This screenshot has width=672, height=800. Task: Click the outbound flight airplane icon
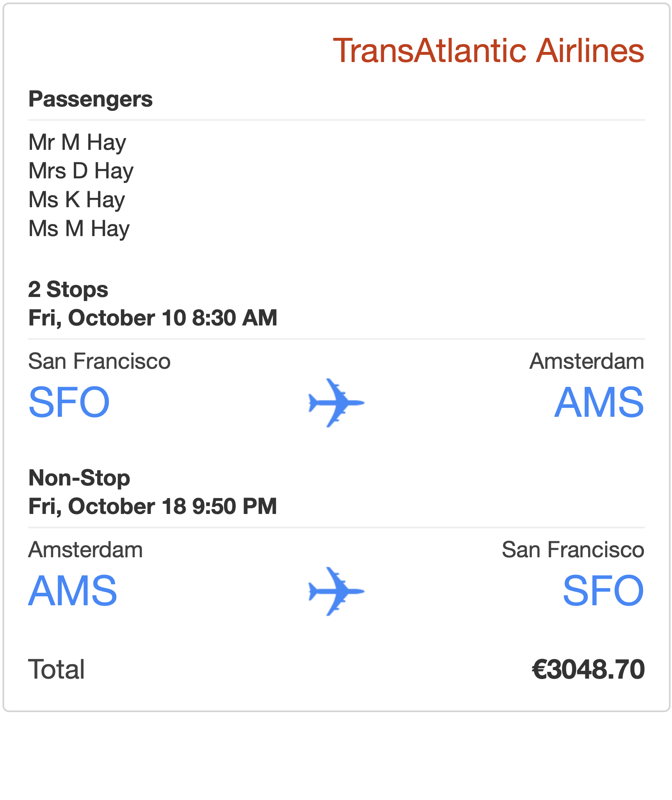[336, 402]
